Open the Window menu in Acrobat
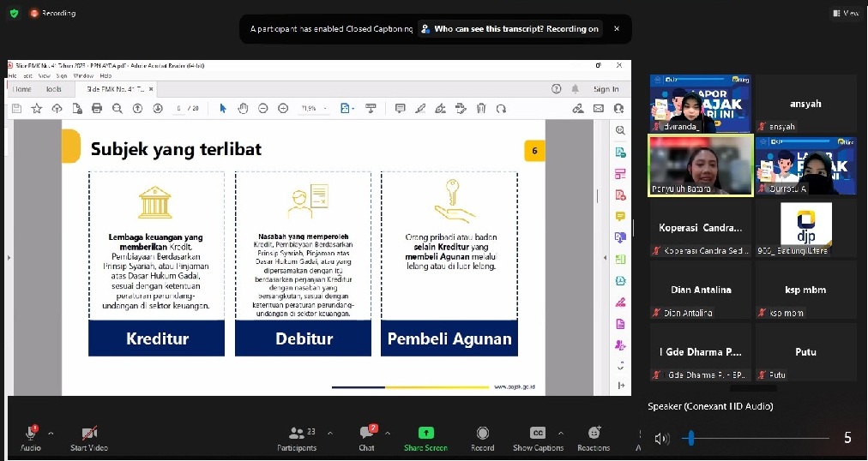This screenshot has width=868, height=461. click(x=83, y=75)
